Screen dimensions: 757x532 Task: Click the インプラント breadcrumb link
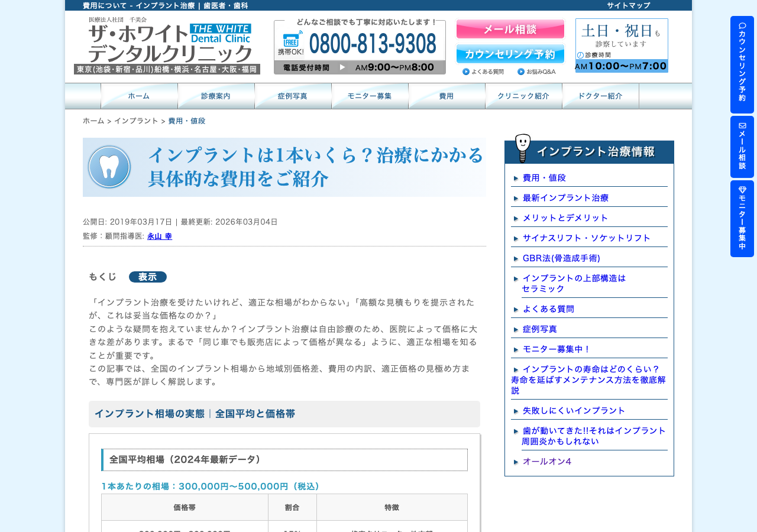tap(136, 121)
